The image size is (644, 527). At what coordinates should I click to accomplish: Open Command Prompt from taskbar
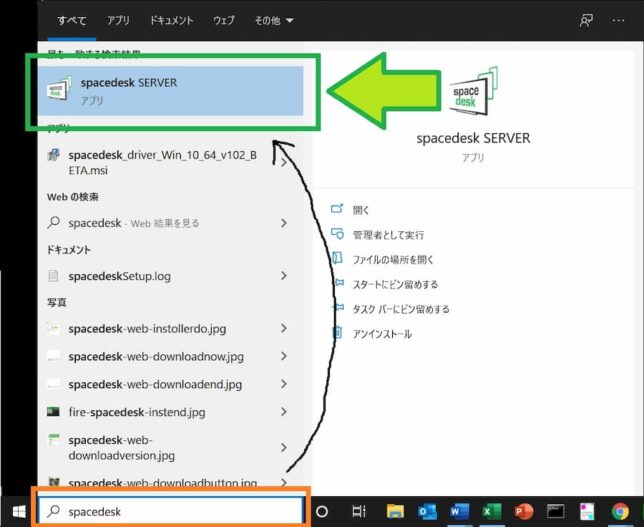coord(555,511)
